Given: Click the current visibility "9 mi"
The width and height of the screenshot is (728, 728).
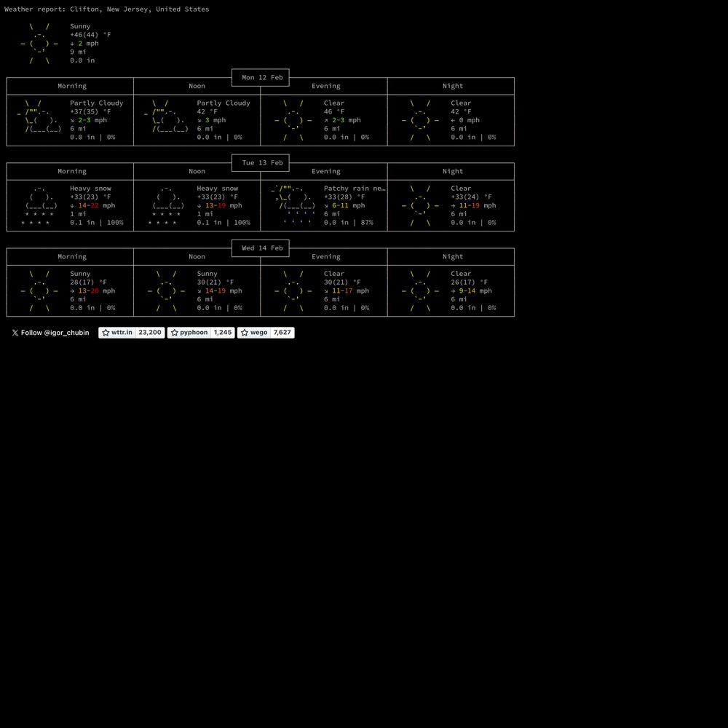Looking at the screenshot, I should 78,52.
